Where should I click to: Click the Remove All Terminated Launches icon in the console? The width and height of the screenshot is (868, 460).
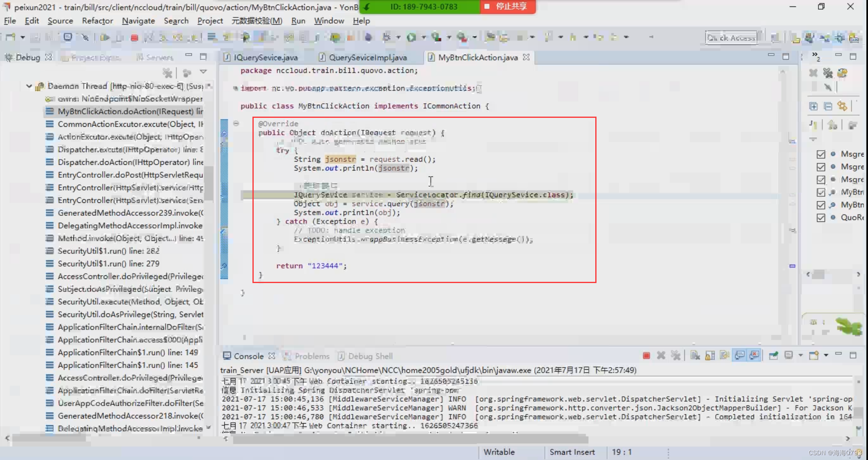click(x=676, y=356)
